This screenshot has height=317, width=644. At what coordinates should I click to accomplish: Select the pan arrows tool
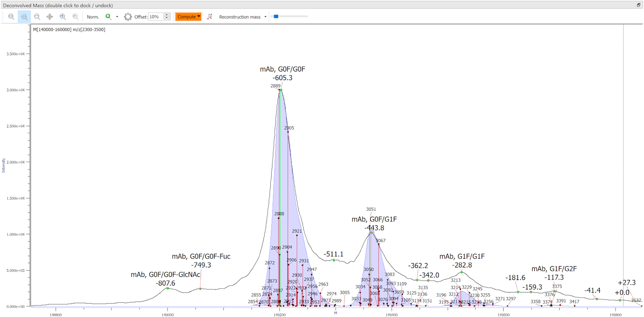point(50,17)
